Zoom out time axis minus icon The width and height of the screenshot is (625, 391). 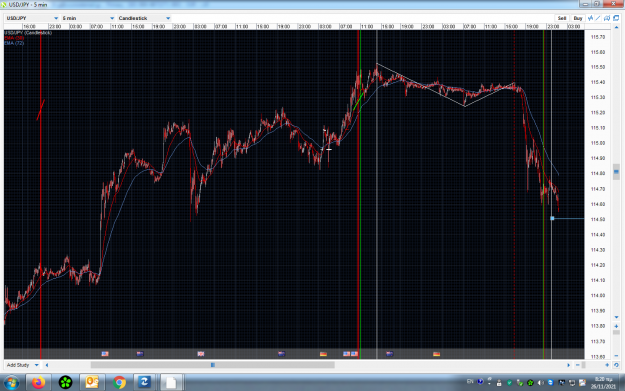[x=578, y=365]
